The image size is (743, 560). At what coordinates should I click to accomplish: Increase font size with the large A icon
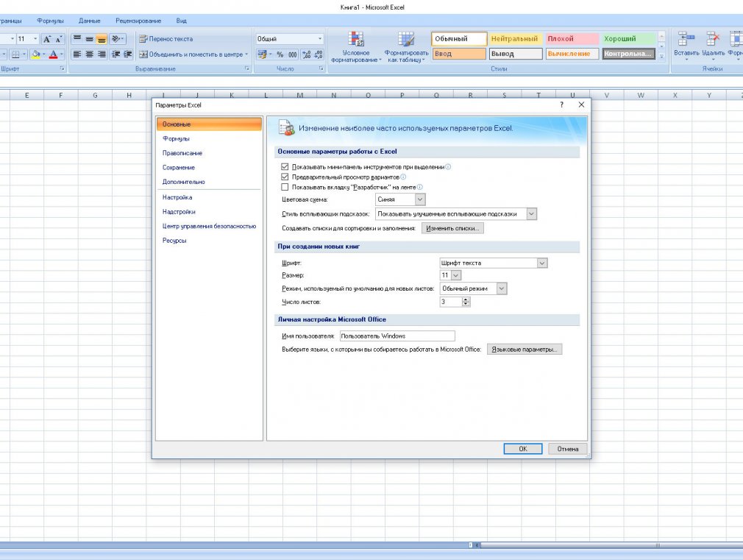(47, 39)
